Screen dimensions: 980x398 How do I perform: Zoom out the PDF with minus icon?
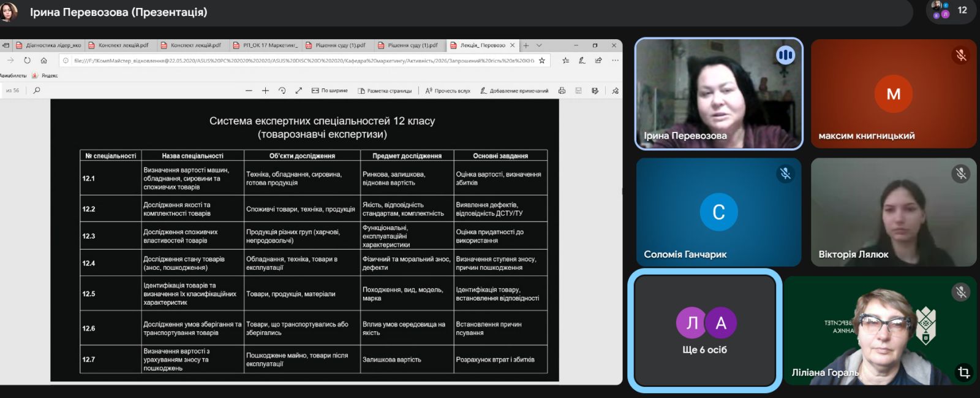(x=249, y=91)
